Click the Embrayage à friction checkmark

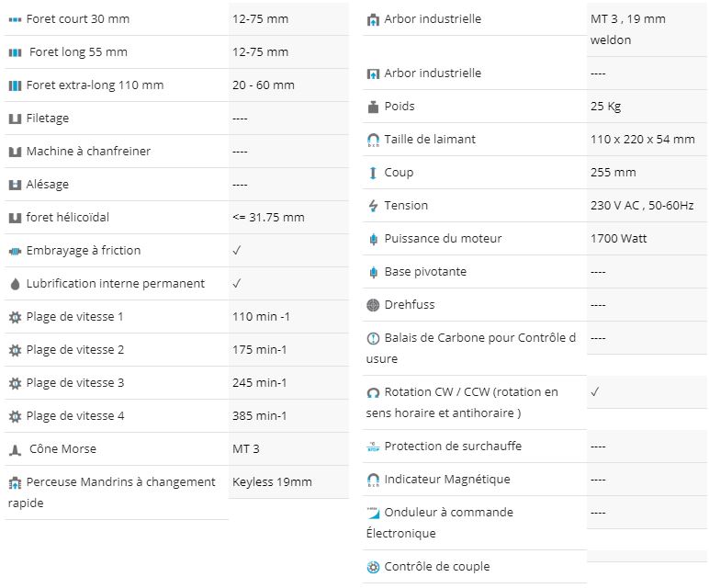(237, 250)
